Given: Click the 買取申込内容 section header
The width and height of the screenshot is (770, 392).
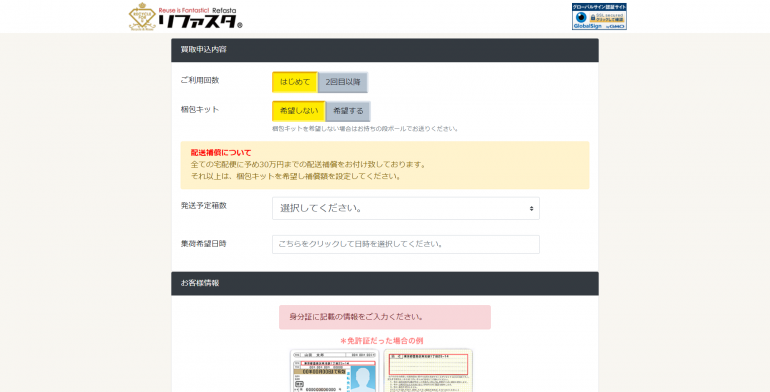Looking at the screenshot, I should 385,50.
